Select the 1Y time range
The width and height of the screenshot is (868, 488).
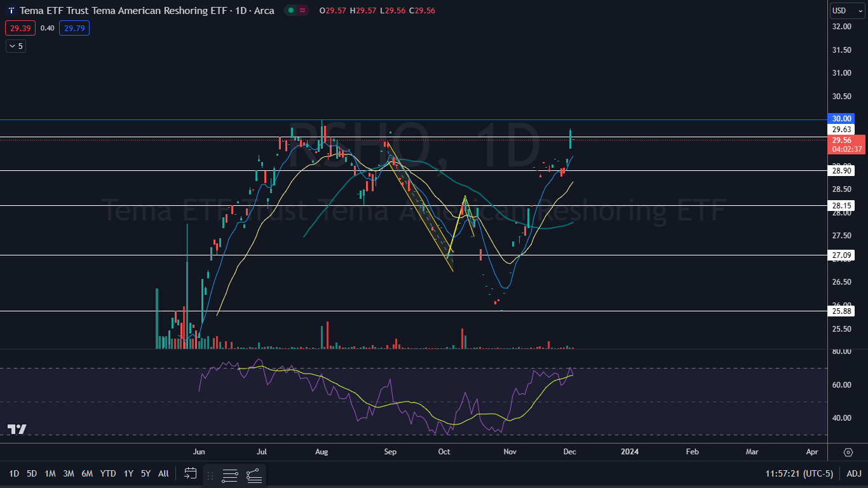tap(128, 473)
